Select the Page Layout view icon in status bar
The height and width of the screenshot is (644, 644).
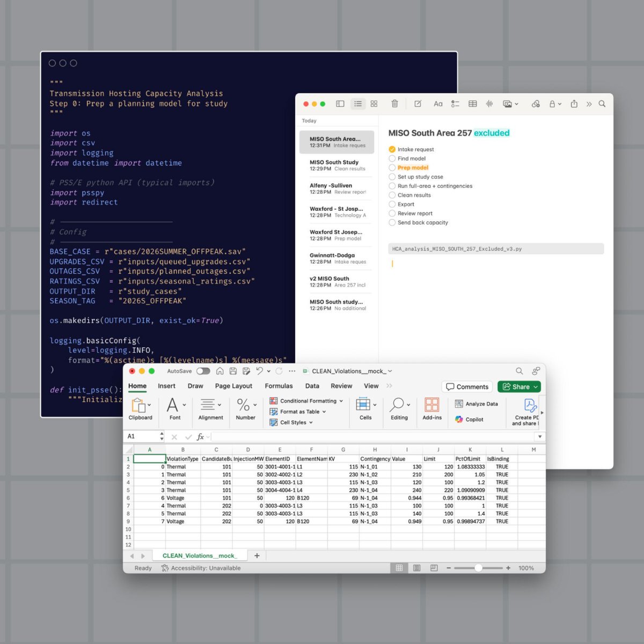pos(416,568)
